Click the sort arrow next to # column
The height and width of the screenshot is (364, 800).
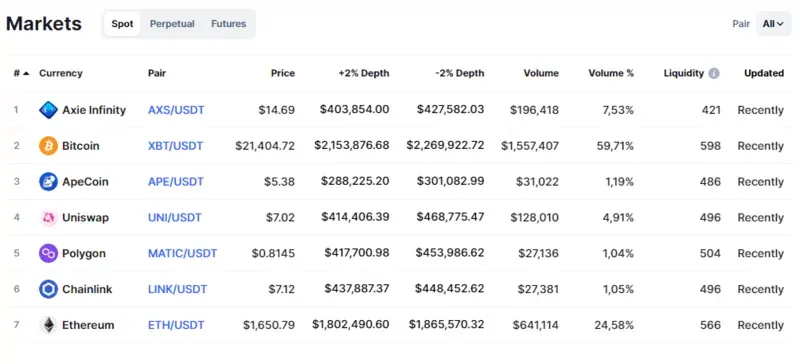point(27,74)
